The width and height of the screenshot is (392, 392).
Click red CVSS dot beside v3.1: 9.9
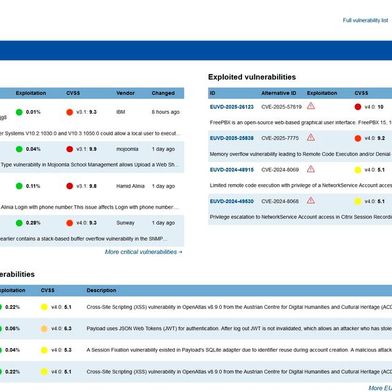70,149
